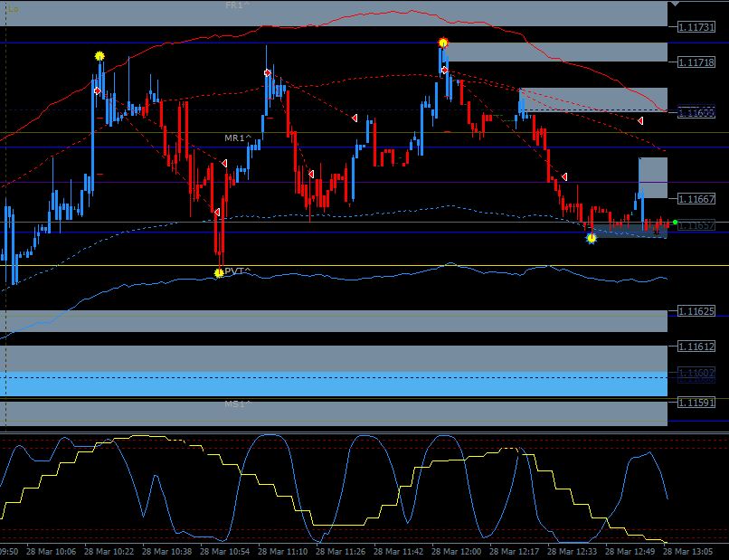Select the PVT^ pivot label
Viewport: 729px width, 560px height.
[238, 271]
